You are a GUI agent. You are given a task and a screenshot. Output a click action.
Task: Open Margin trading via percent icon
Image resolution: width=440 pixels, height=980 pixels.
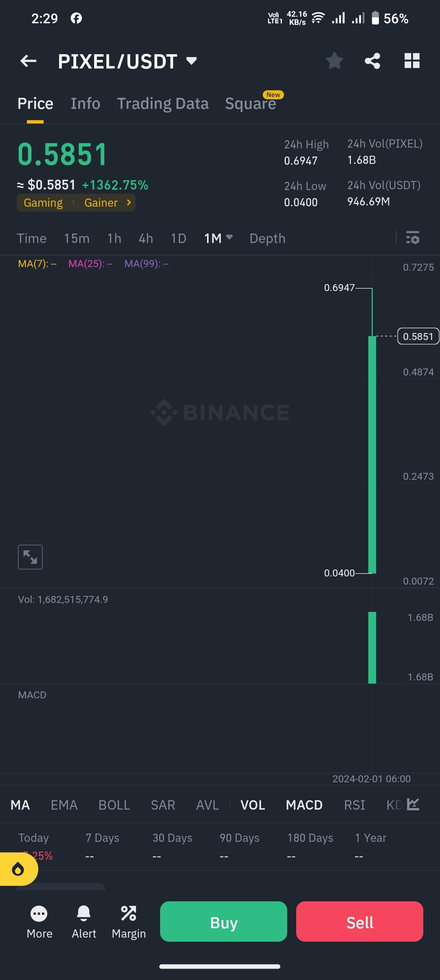pos(128,914)
